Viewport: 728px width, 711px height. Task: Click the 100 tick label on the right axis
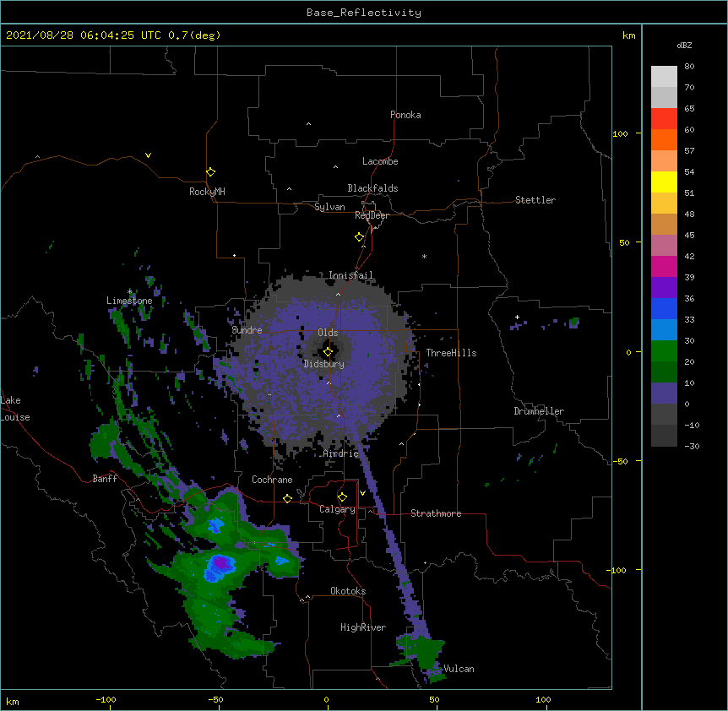tap(620, 133)
